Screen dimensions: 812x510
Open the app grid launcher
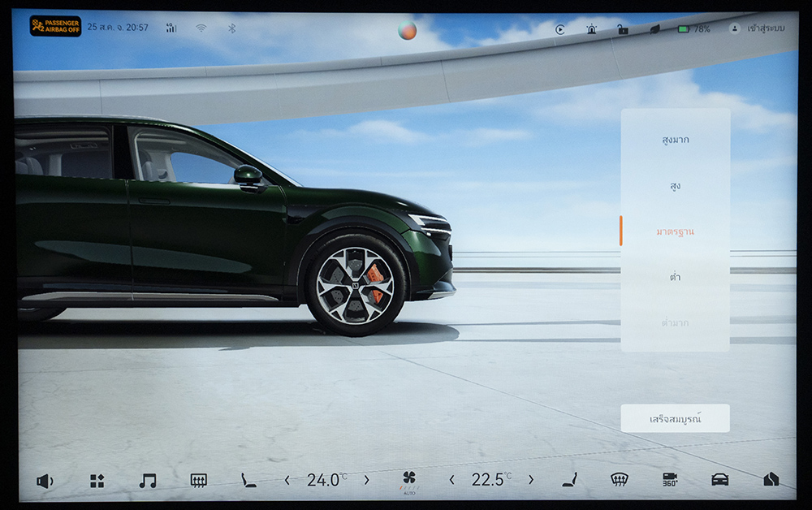tap(97, 481)
